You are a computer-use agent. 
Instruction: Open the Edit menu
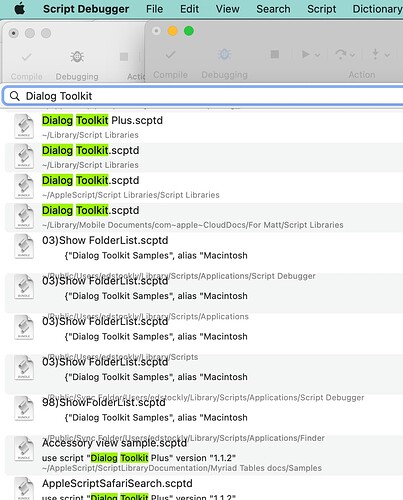pyautogui.click(x=189, y=9)
